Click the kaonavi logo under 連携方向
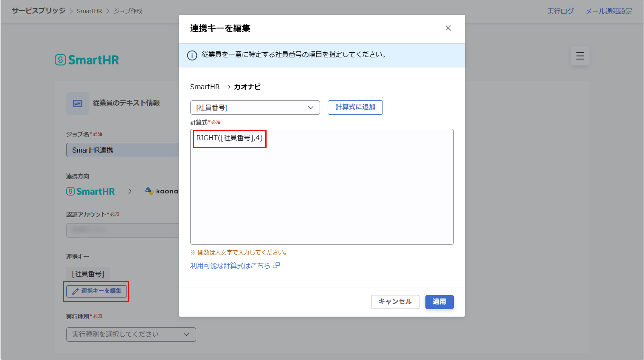Screen dimensions: 644x360 tap(162, 191)
